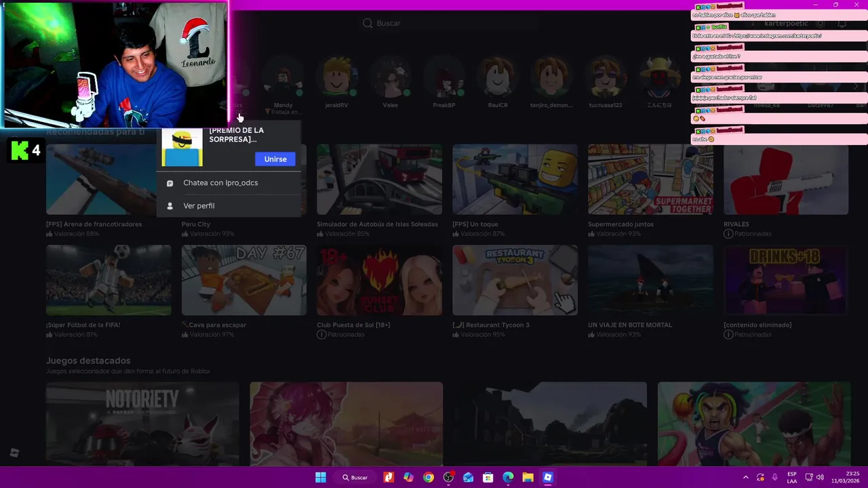Viewport: 868px width, 488px height.
Task: Open Google Chrome from the taskbar
Action: pos(429,477)
